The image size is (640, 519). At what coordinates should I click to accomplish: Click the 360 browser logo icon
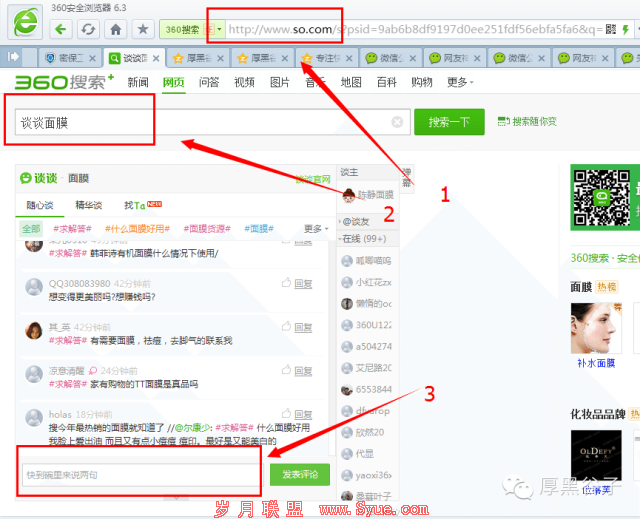[25, 22]
